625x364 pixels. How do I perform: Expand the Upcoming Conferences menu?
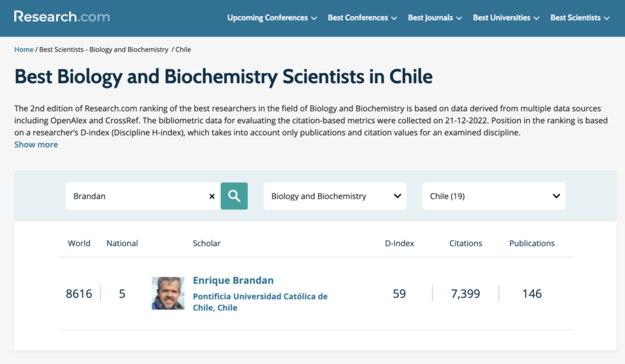point(272,18)
